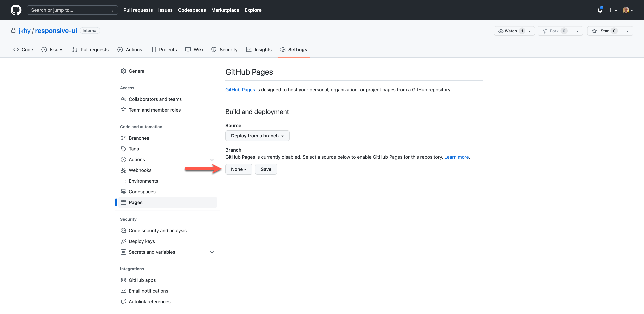Click the Search or jump to field

(70, 10)
